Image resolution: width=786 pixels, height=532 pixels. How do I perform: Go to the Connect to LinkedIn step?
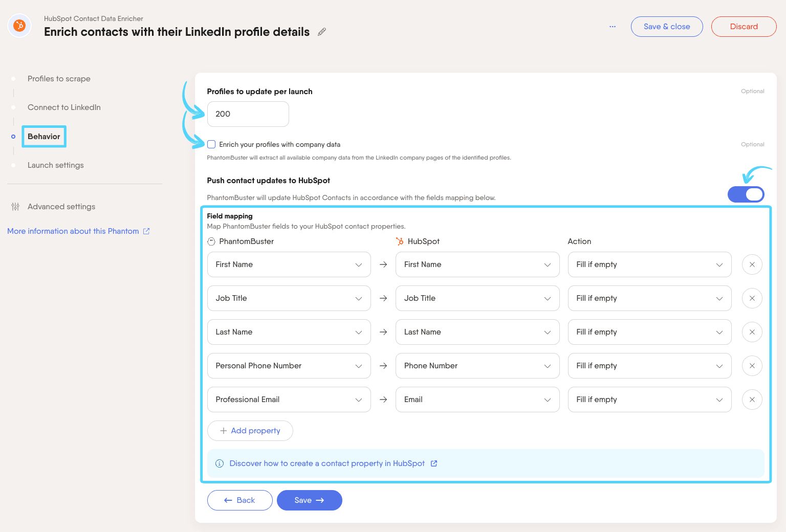(x=64, y=107)
